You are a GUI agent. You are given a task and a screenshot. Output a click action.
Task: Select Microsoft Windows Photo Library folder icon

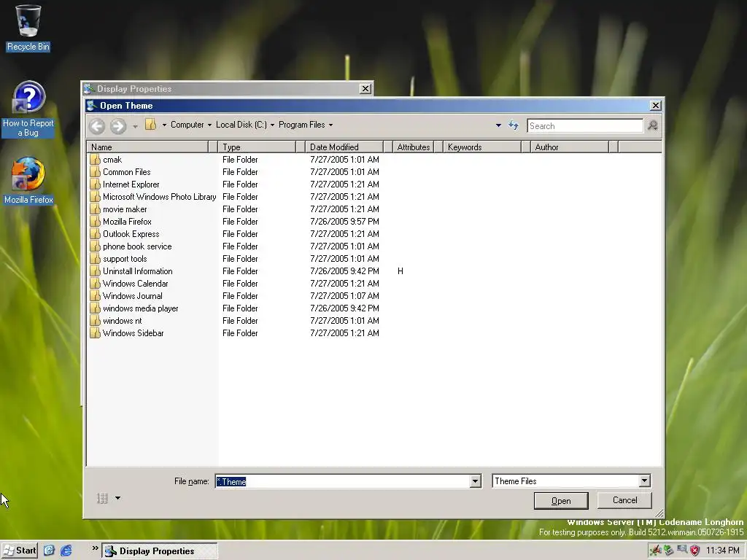pyautogui.click(x=96, y=197)
